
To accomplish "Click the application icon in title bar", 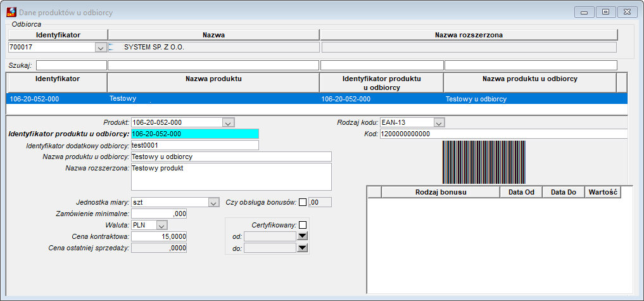I will pos(11,12).
